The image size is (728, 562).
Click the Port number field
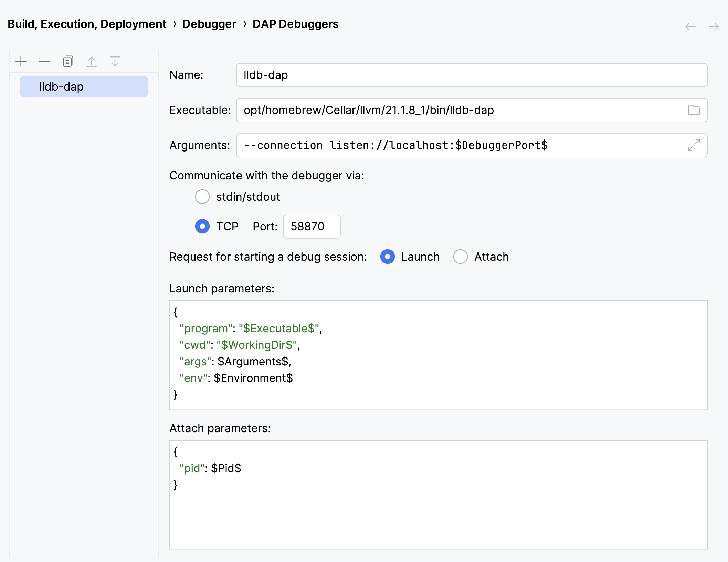(312, 226)
